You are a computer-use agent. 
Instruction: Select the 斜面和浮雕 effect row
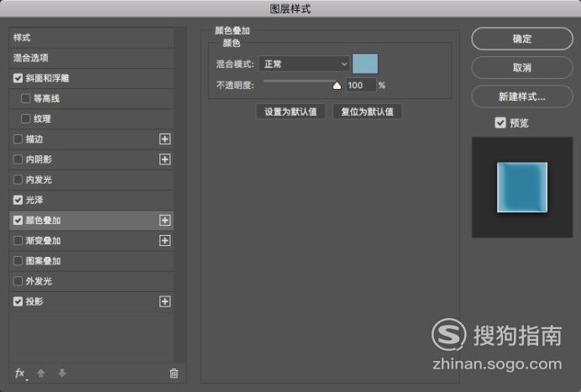tap(92, 78)
